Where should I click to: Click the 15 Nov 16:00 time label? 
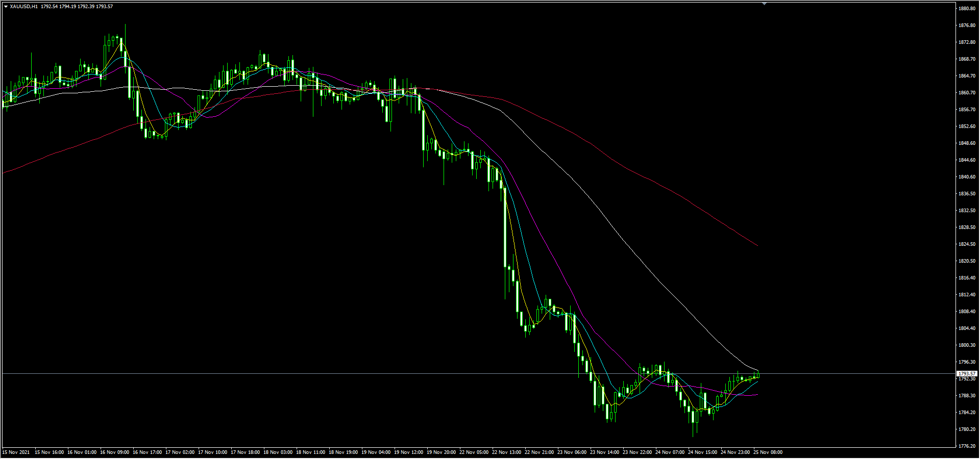coord(49,452)
